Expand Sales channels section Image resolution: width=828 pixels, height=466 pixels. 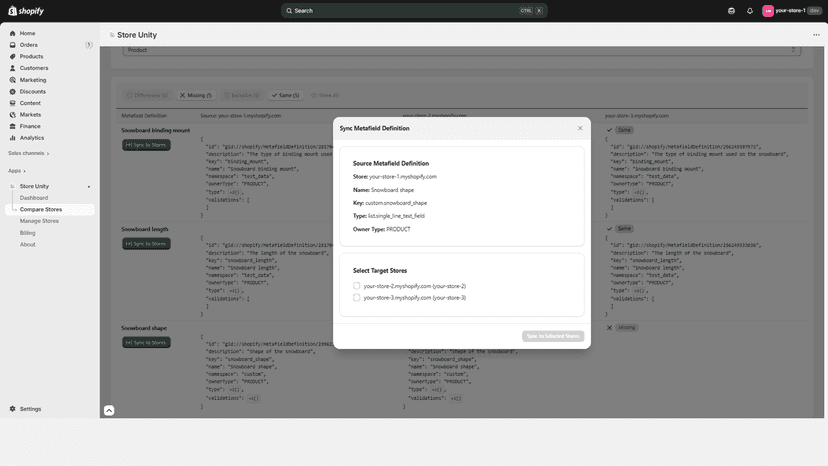point(29,153)
